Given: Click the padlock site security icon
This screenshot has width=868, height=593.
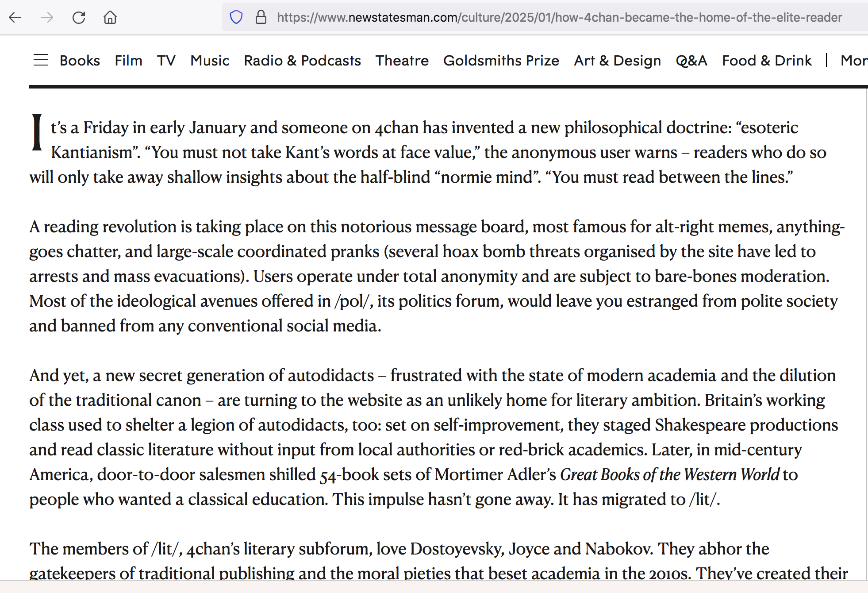Looking at the screenshot, I should coord(261,18).
